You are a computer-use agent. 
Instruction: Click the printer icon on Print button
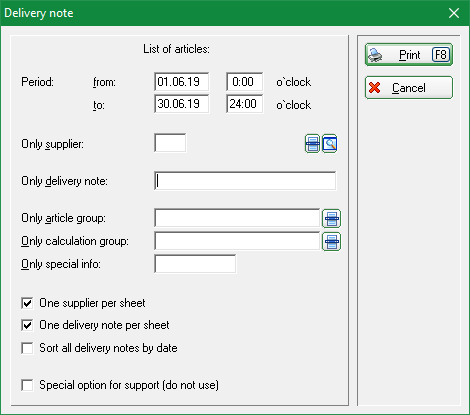(x=375, y=55)
